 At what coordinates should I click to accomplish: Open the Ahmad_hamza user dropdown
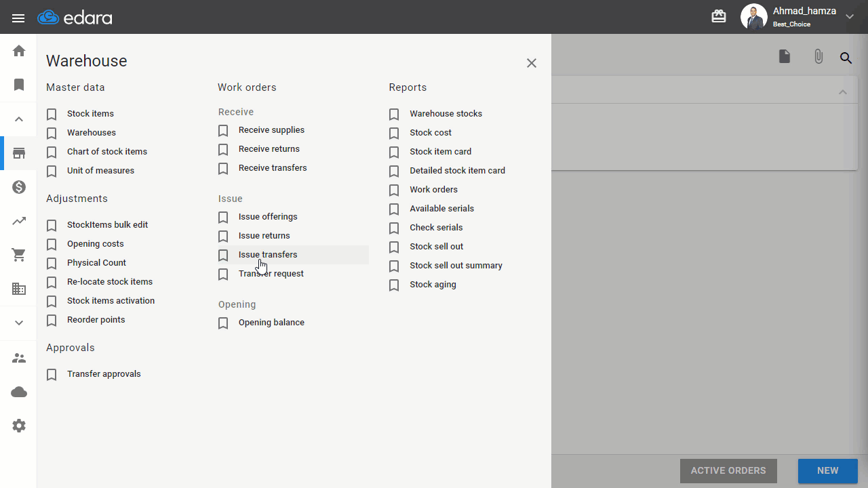click(x=850, y=17)
